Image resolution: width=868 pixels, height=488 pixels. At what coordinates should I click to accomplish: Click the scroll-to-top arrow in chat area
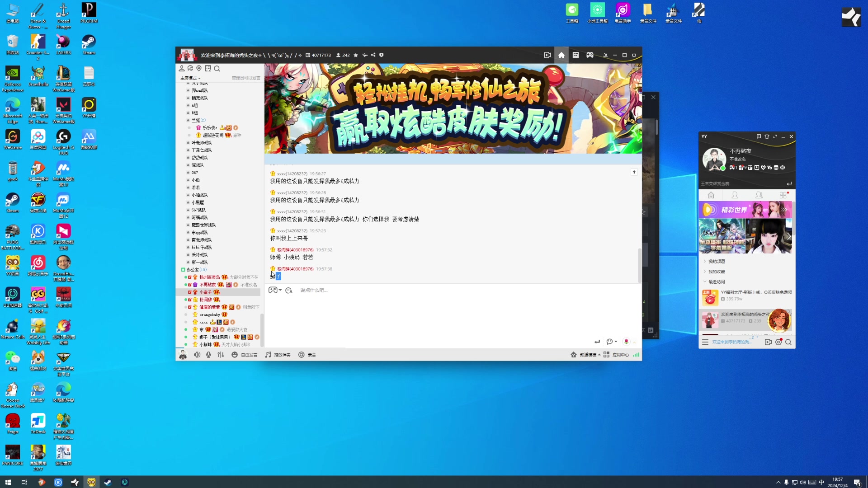[x=634, y=172]
